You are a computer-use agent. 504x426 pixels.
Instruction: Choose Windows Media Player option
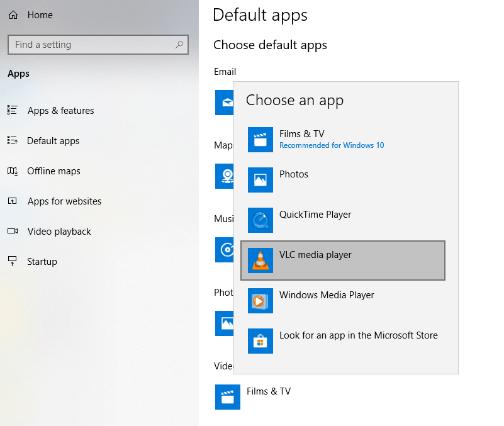point(343,301)
